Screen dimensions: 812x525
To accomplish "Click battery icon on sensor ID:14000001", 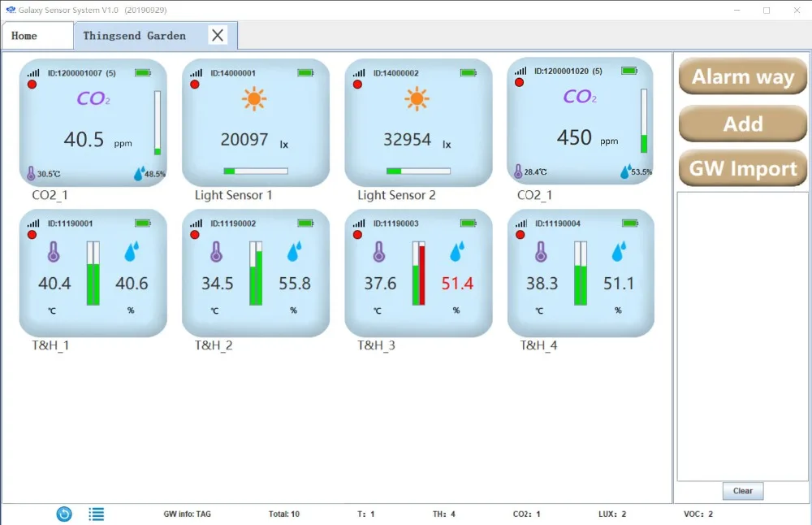I will click(305, 73).
